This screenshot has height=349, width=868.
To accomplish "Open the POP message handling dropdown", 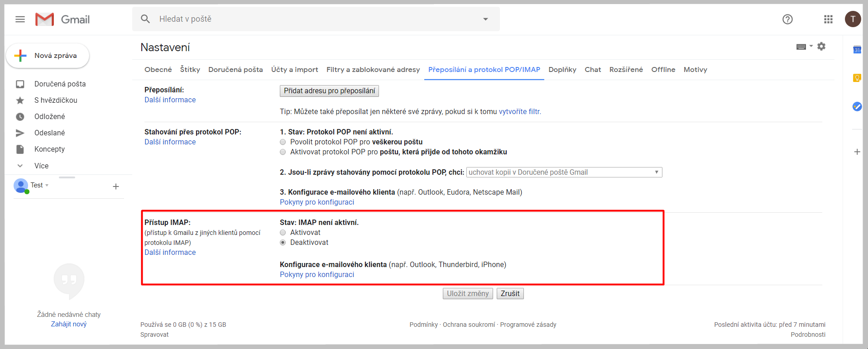I will point(564,172).
